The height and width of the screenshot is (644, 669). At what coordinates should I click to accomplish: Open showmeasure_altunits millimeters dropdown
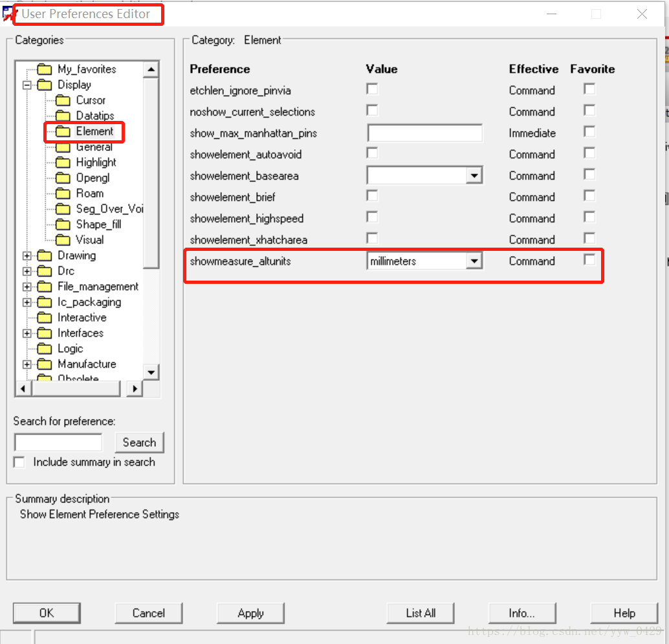coord(474,261)
